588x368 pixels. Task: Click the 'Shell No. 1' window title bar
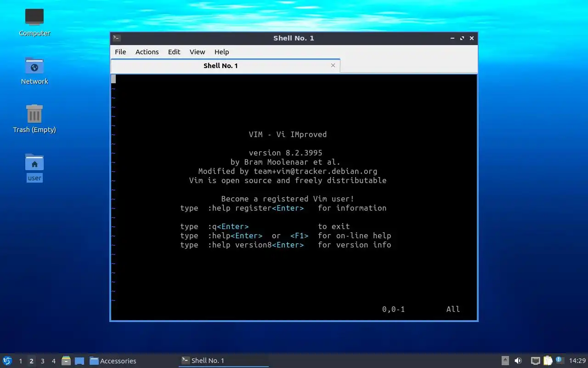(x=294, y=38)
